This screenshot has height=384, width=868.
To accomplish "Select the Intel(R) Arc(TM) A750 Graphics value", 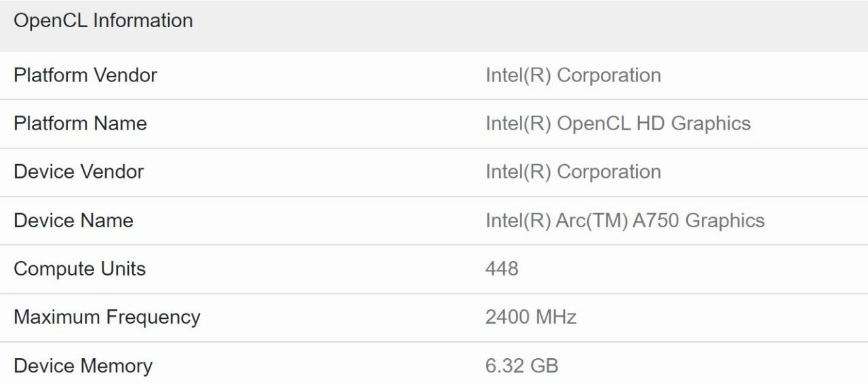I will click(x=625, y=220).
